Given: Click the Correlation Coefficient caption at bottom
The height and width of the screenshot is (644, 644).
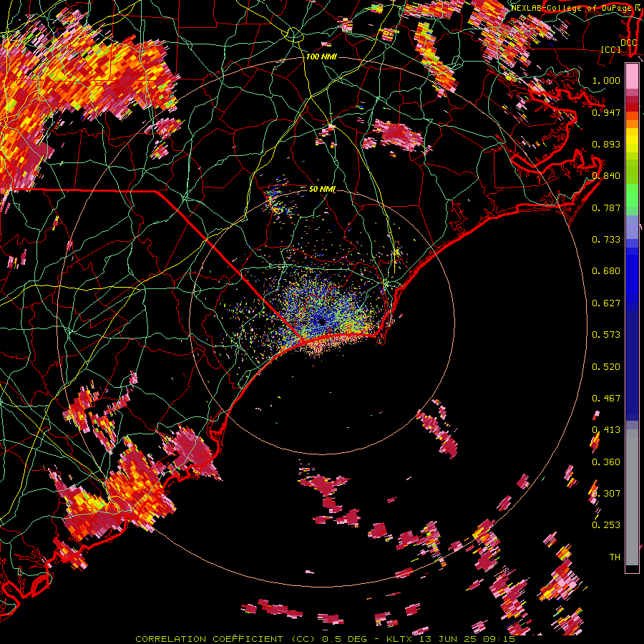Looking at the screenshot, I should [x=325, y=639].
